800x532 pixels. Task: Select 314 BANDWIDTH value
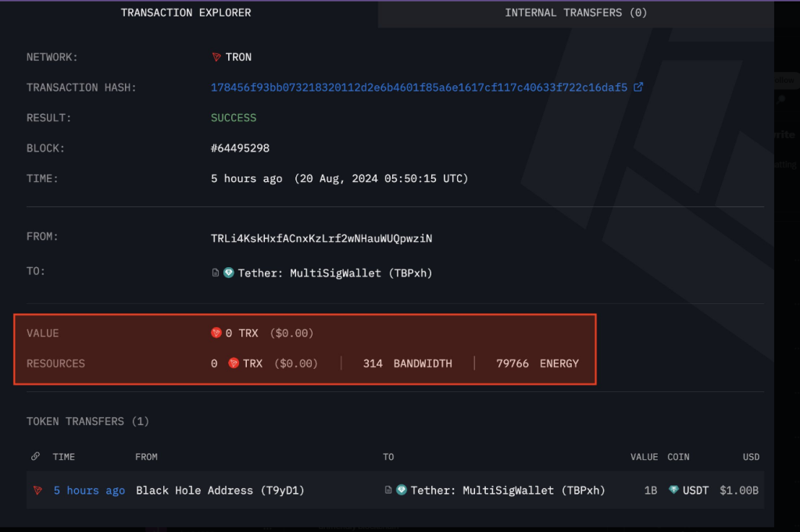(407, 364)
